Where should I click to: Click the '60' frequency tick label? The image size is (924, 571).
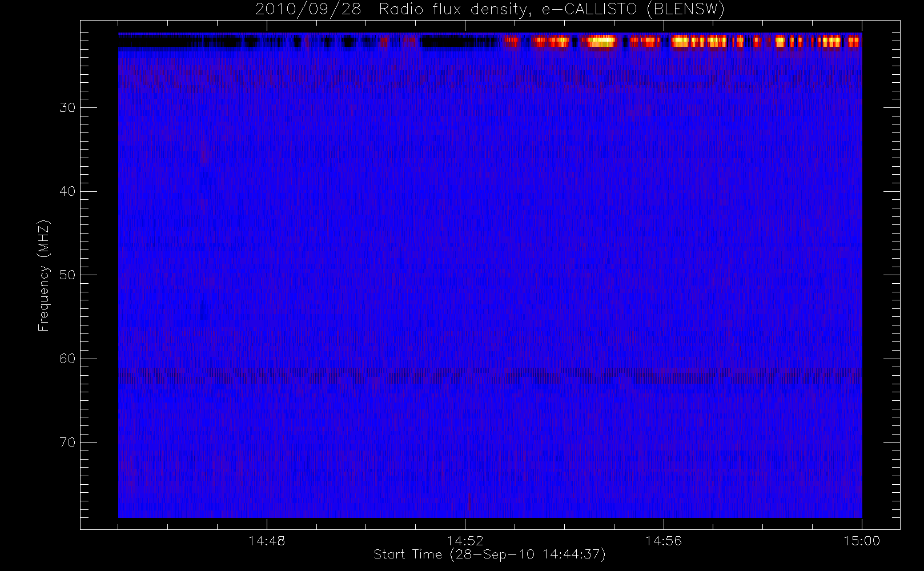[x=67, y=359]
